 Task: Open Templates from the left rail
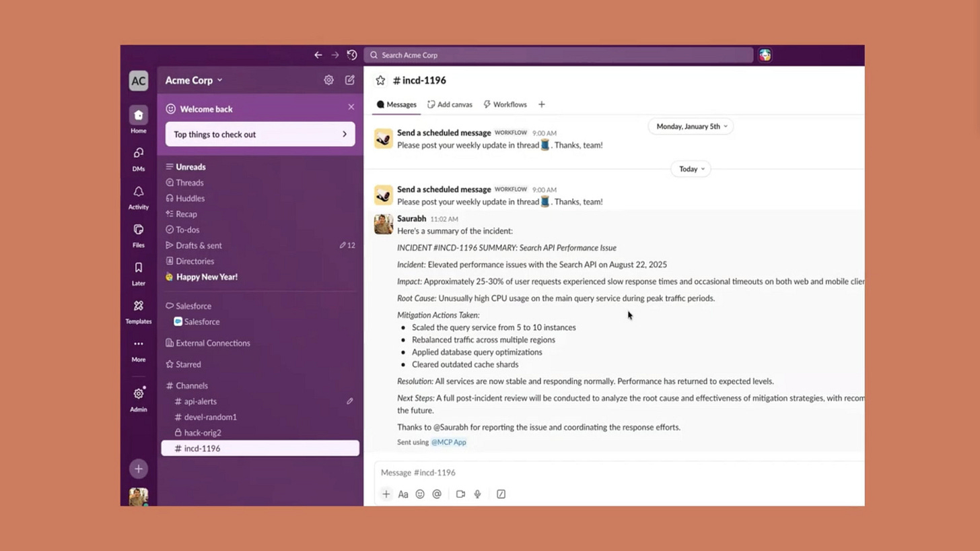(x=138, y=312)
